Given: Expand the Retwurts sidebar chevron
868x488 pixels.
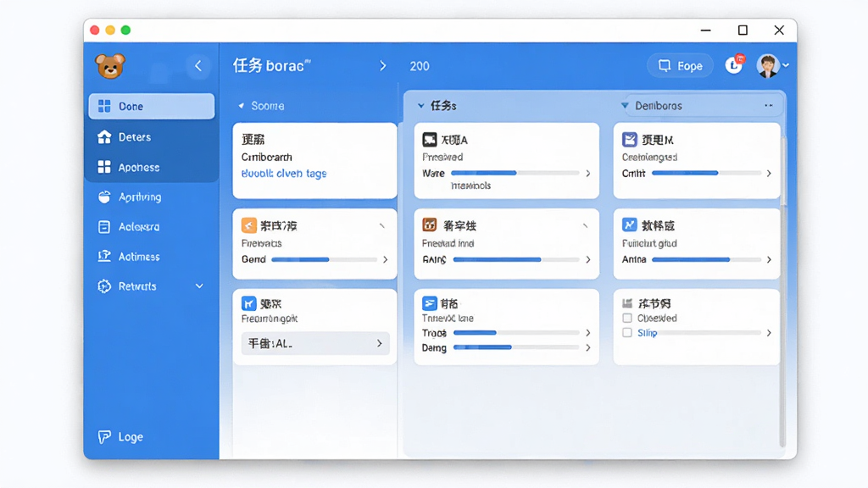Looking at the screenshot, I should tap(199, 286).
